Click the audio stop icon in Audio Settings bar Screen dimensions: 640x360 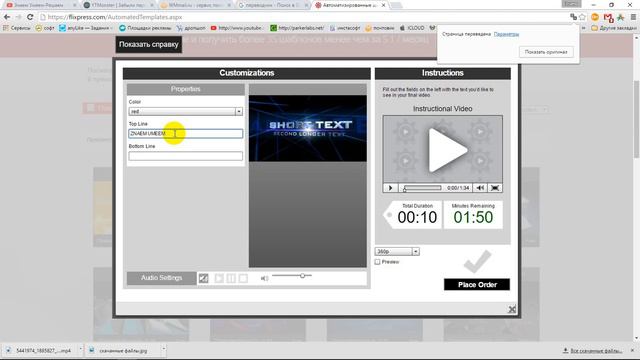243,278
